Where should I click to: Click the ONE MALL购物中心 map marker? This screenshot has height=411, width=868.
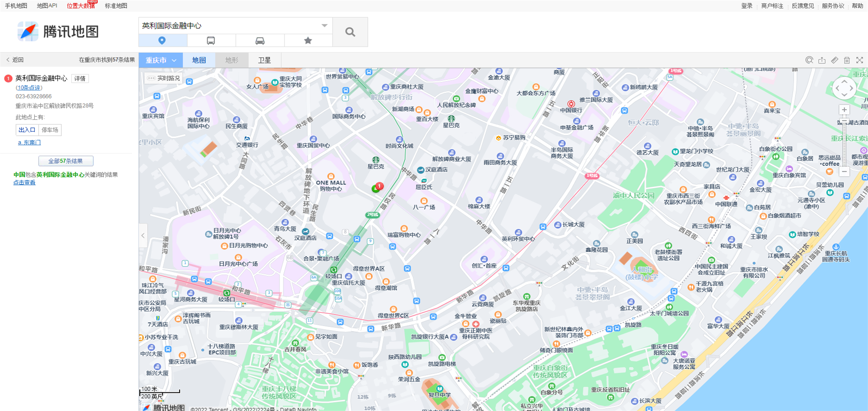pos(331,177)
